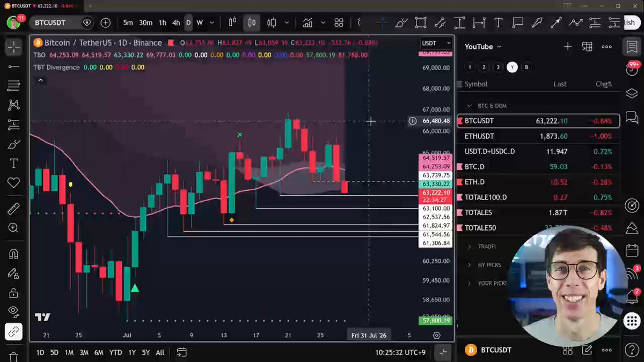Image resolution: width=644 pixels, height=362 pixels.
Task: Select the Ruler measure tool
Action: [x=14, y=209]
